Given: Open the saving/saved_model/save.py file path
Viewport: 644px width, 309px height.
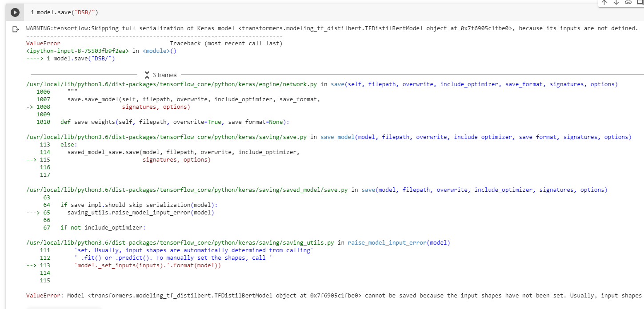Looking at the screenshot, I should click(x=187, y=190).
